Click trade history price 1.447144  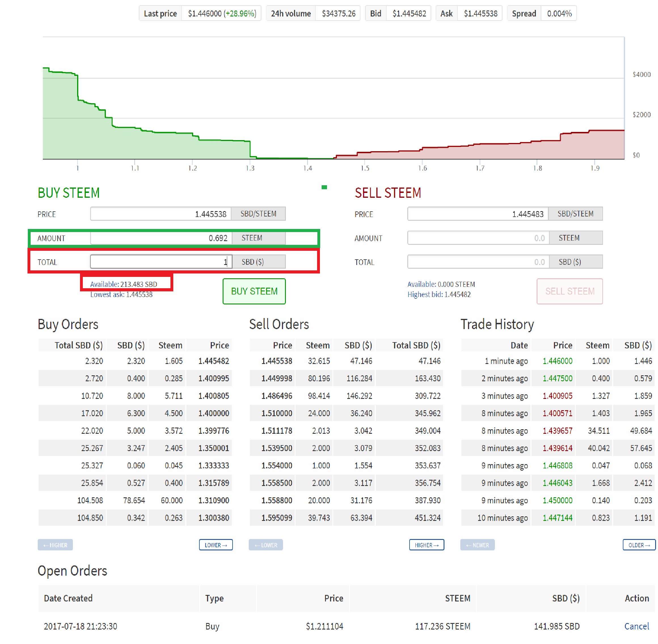(557, 517)
